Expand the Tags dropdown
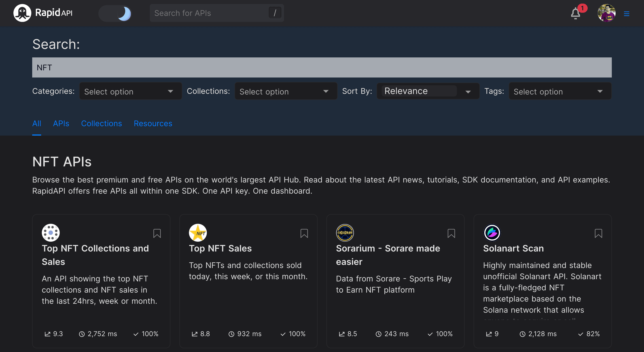This screenshot has width=644, height=352. point(560,91)
